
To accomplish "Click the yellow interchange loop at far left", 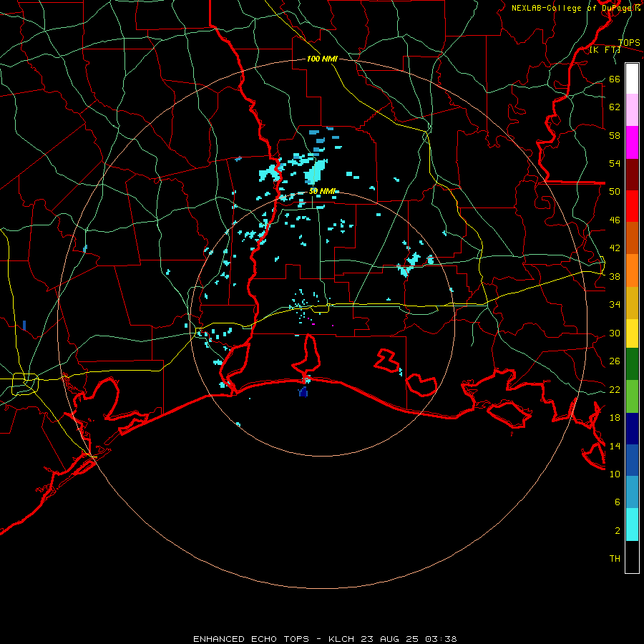I will (25, 384).
